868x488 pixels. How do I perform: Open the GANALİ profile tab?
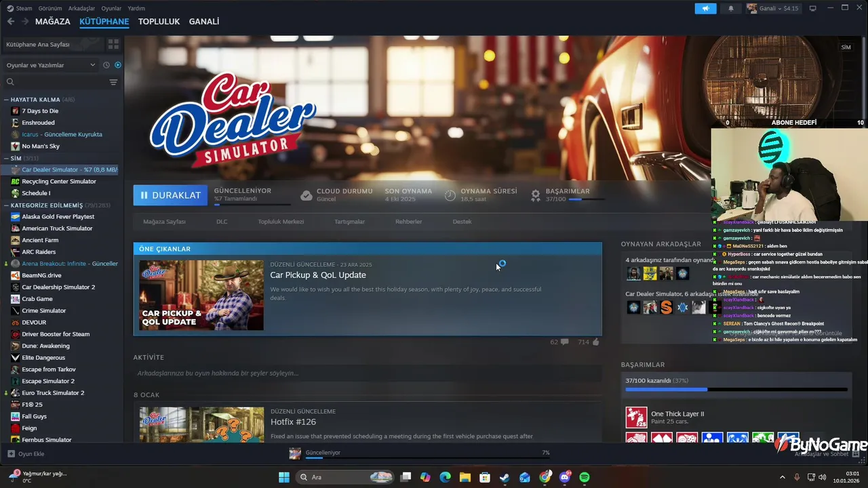[204, 22]
